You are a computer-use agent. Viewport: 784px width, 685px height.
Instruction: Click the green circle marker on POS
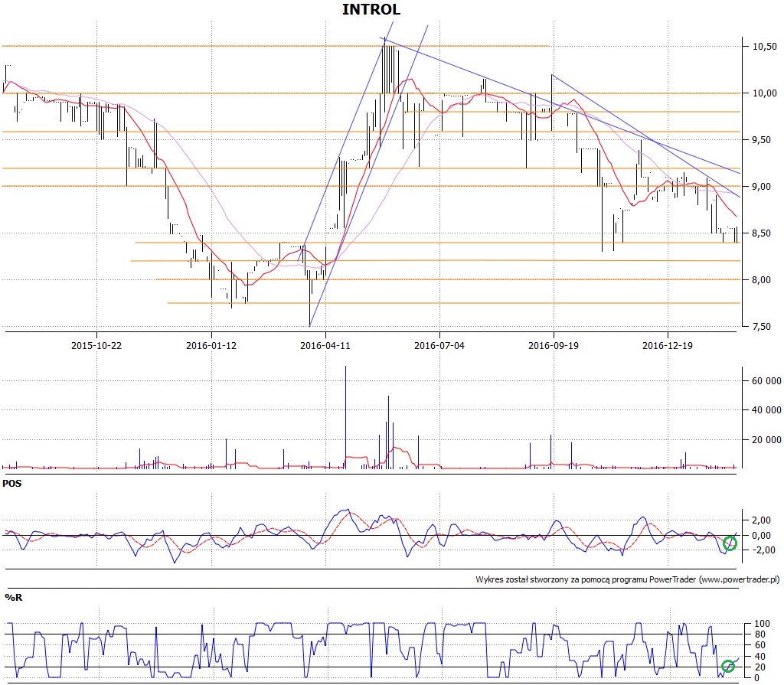(730, 543)
